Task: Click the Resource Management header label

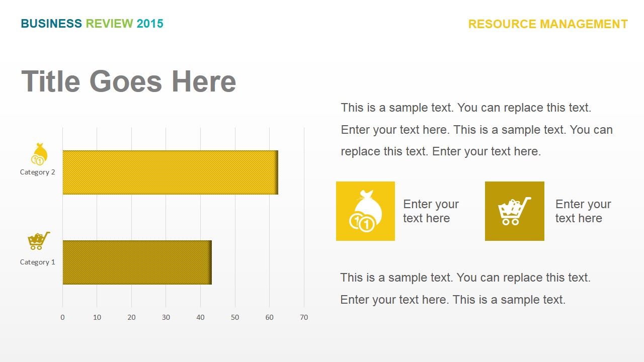Action: point(548,24)
